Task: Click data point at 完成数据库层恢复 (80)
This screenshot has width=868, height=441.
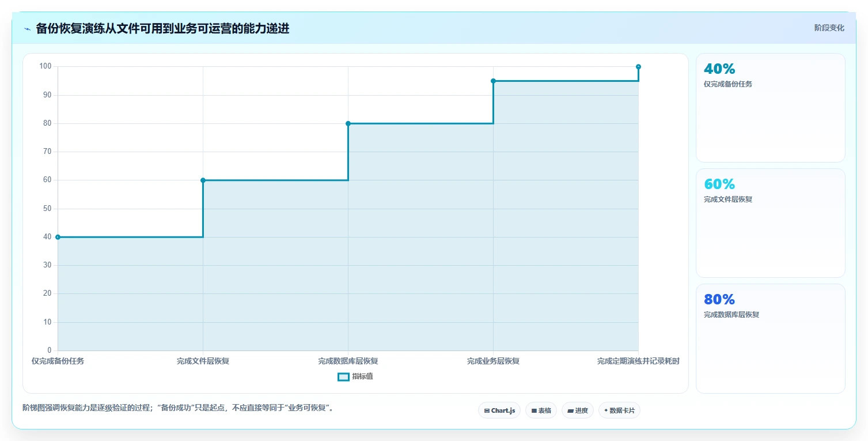Action: click(348, 123)
